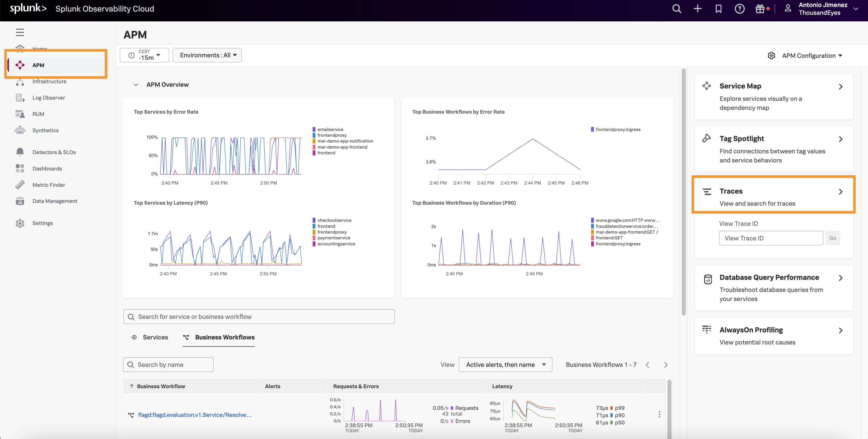
Task: Click the main page vertical scrollbar
Action: pos(683,192)
